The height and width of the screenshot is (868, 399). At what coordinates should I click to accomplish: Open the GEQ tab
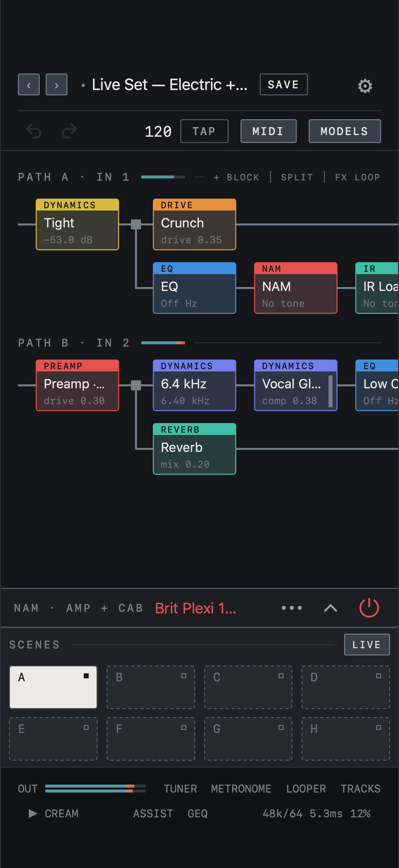click(x=198, y=813)
